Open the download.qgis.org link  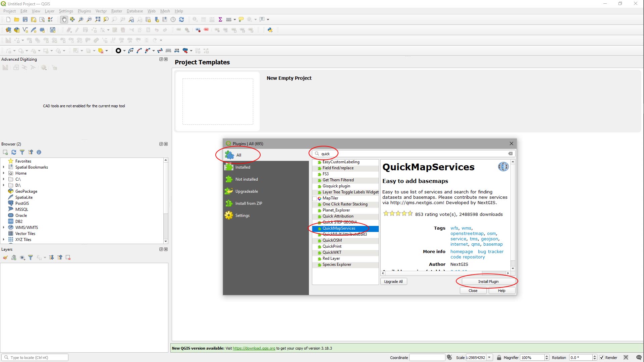coord(254,348)
